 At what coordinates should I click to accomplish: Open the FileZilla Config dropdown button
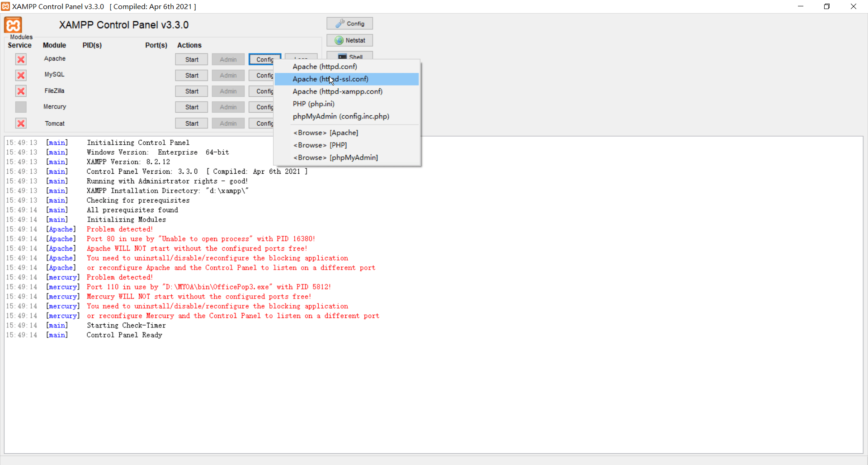[261, 91]
